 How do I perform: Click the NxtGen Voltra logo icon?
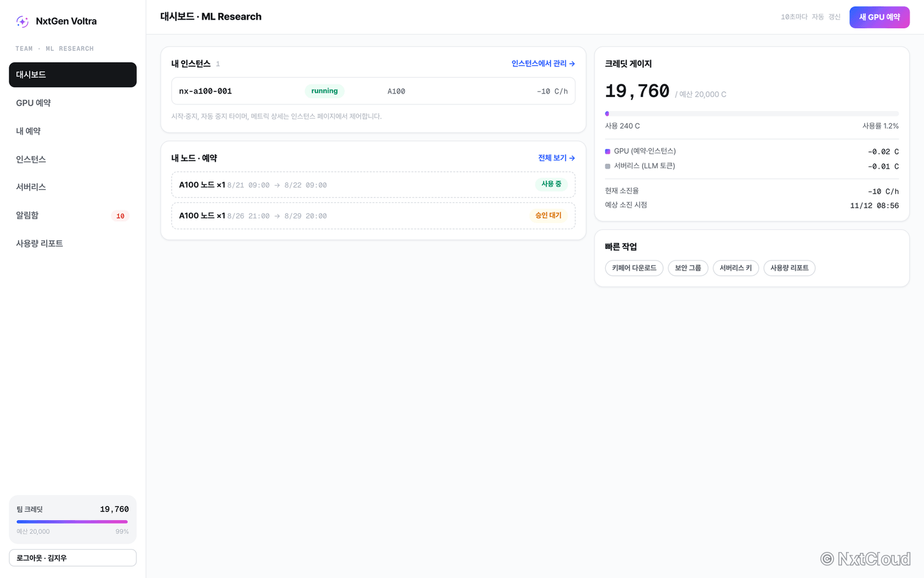pyautogui.click(x=23, y=21)
